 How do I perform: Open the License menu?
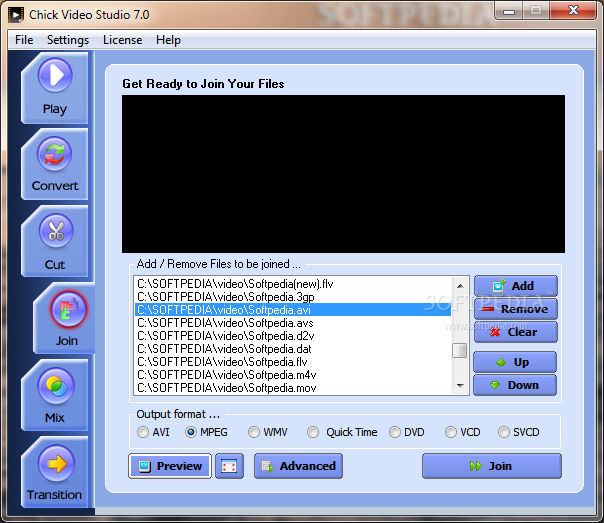click(122, 40)
